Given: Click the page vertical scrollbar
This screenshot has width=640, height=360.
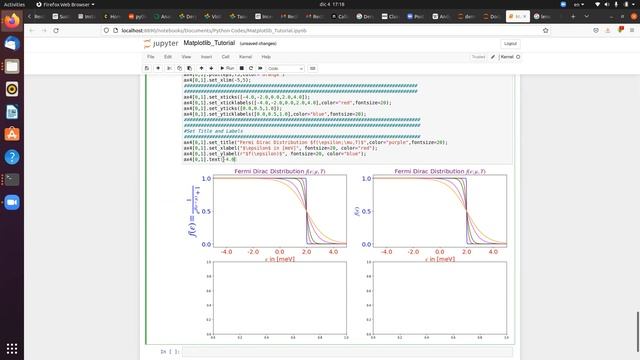Looking at the screenshot, I should (x=638, y=331).
